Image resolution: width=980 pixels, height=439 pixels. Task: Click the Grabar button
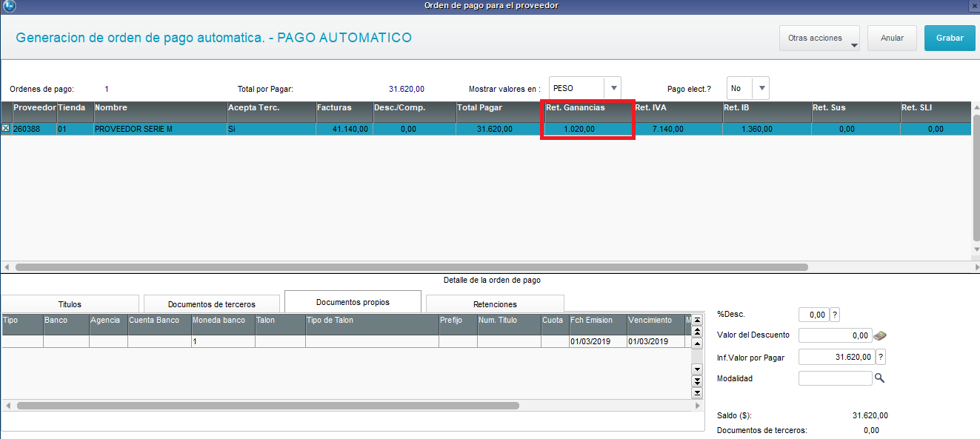(x=950, y=38)
